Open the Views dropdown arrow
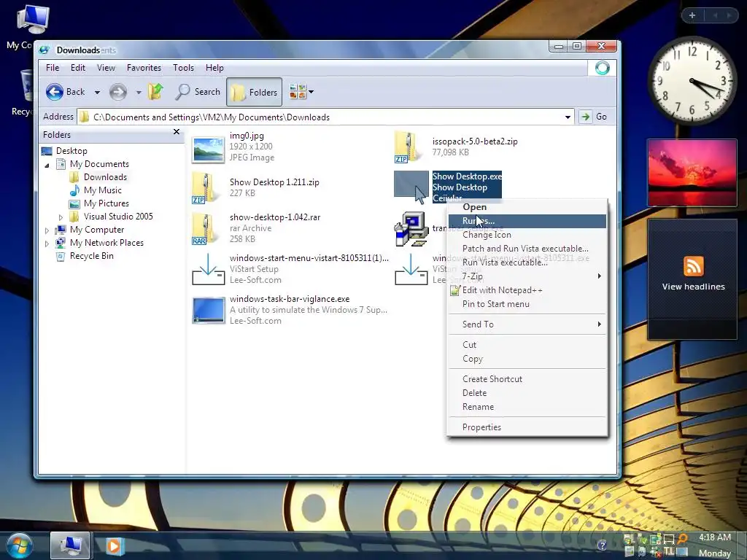The width and height of the screenshot is (747, 560). (x=311, y=91)
